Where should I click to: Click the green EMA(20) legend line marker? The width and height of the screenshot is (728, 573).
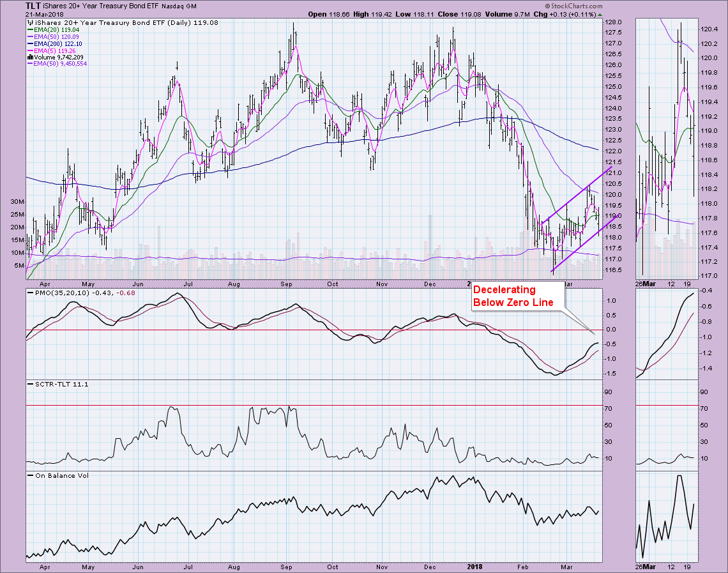click(x=30, y=28)
